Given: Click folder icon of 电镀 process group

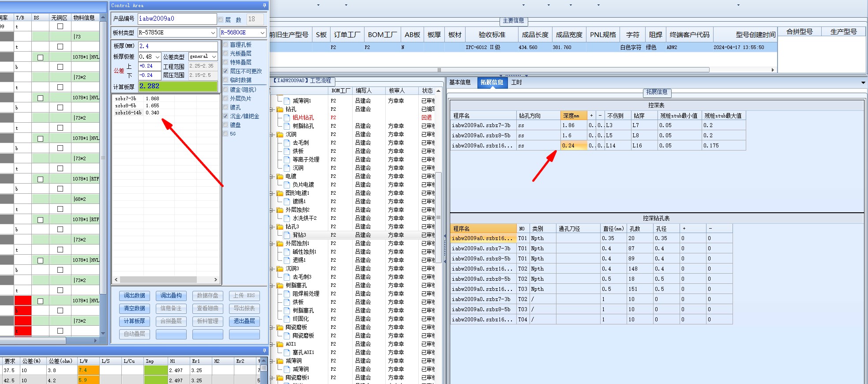Looking at the screenshot, I should 280,176.
